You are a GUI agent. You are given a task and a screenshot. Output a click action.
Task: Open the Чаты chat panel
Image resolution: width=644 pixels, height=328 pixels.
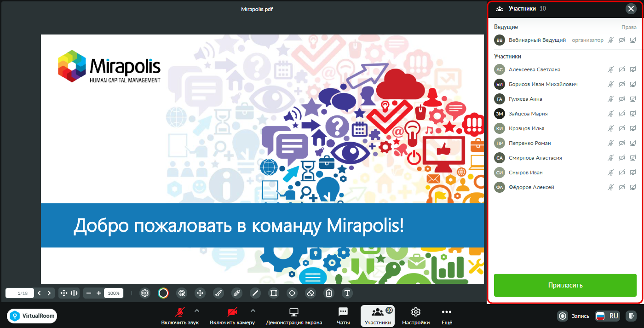click(x=343, y=316)
